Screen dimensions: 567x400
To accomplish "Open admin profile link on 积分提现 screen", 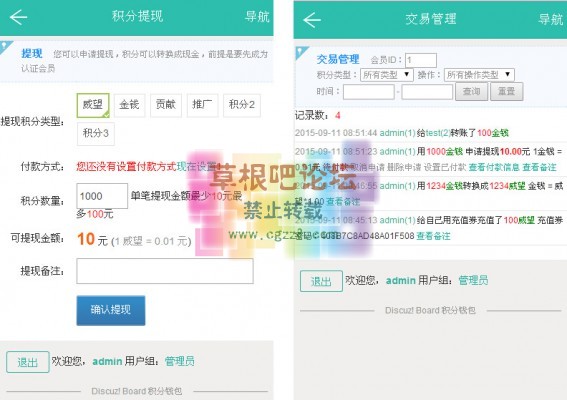I will click(x=107, y=361).
